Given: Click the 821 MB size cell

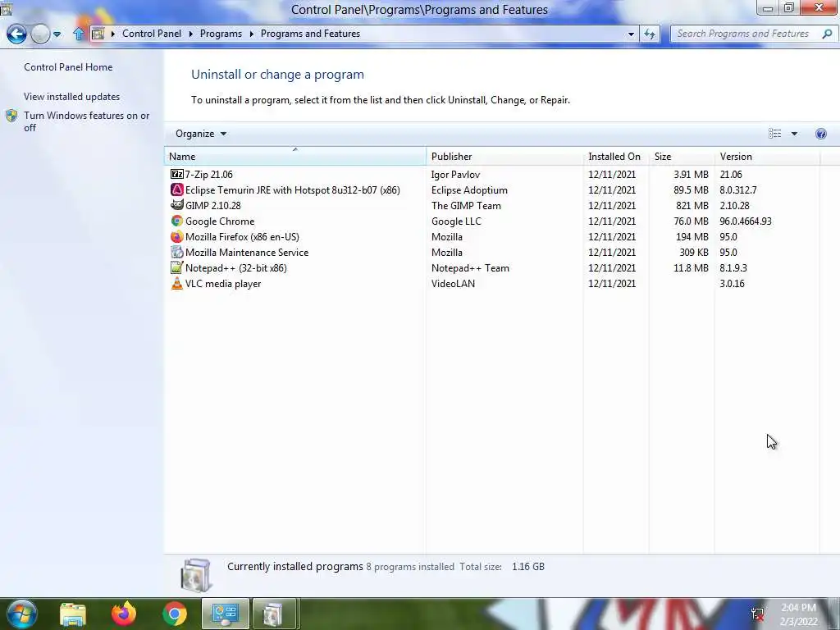Looking at the screenshot, I should (692, 205).
